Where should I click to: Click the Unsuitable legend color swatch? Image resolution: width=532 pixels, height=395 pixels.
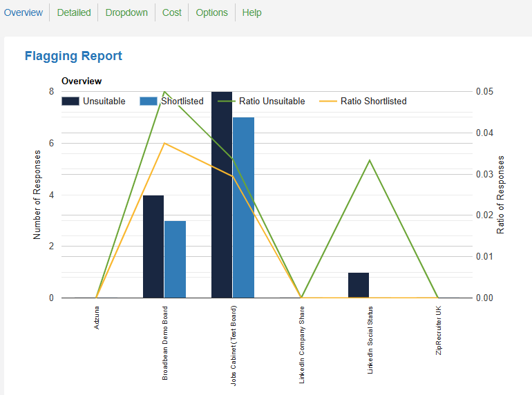70,101
